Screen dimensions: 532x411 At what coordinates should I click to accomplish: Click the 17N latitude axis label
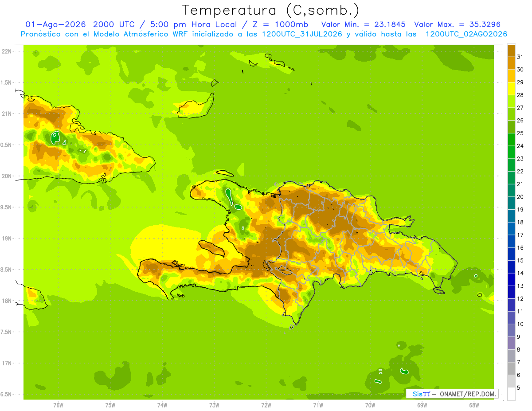pyautogui.click(x=6, y=363)
